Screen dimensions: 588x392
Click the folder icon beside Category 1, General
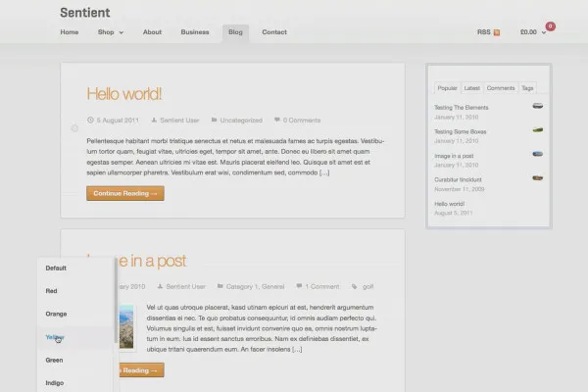click(x=220, y=286)
